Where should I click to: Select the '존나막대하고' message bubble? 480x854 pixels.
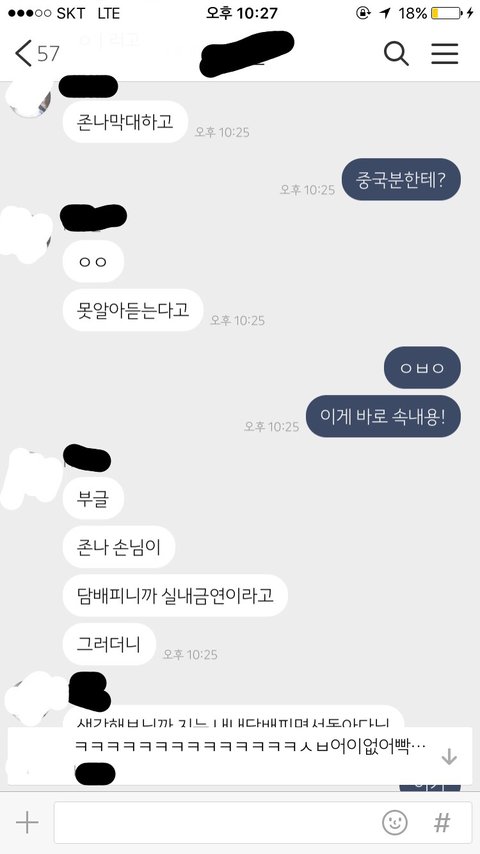pyautogui.click(x=125, y=122)
